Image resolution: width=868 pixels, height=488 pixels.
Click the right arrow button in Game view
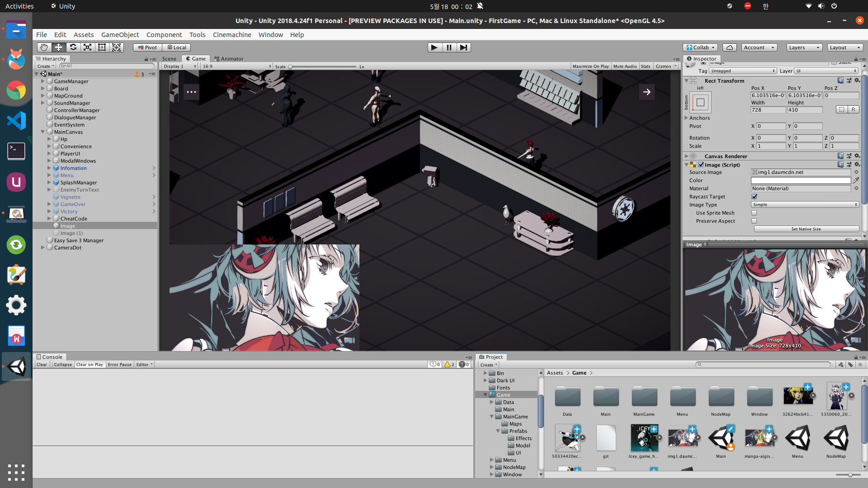pyautogui.click(x=647, y=92)
